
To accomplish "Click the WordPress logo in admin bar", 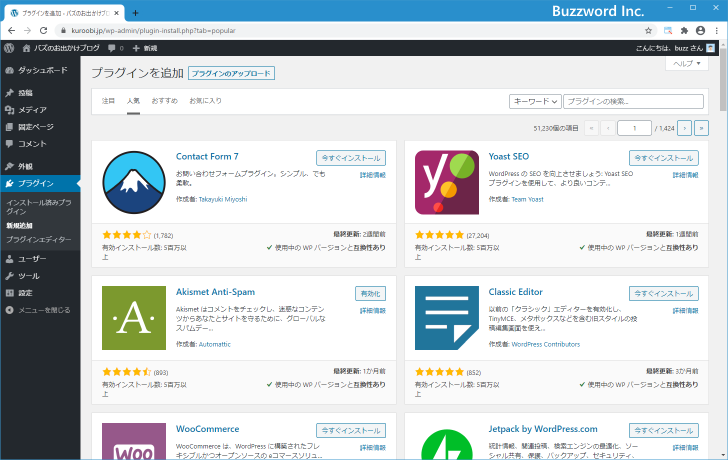I will (x=9, y=48).
